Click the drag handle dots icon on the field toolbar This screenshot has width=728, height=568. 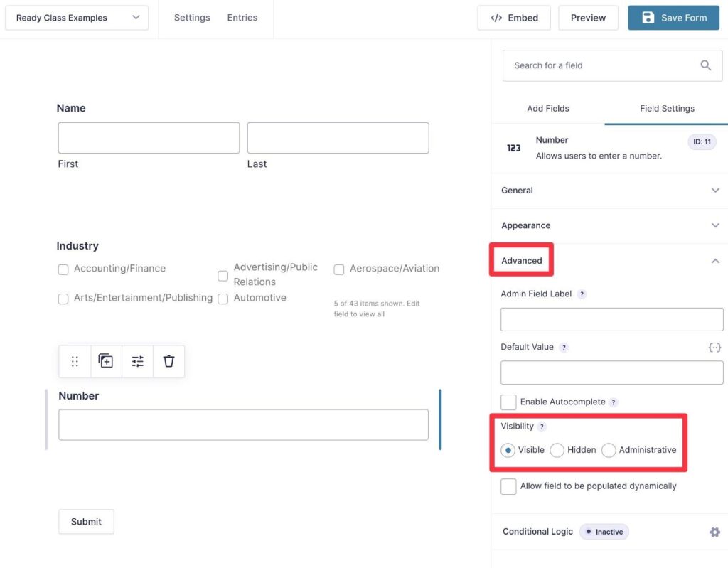point(75,360)
